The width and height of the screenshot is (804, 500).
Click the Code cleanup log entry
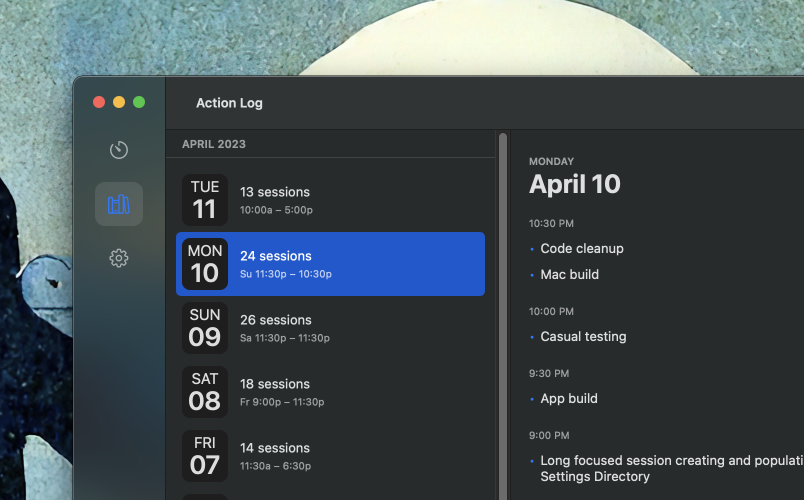(x=582, y=248)
